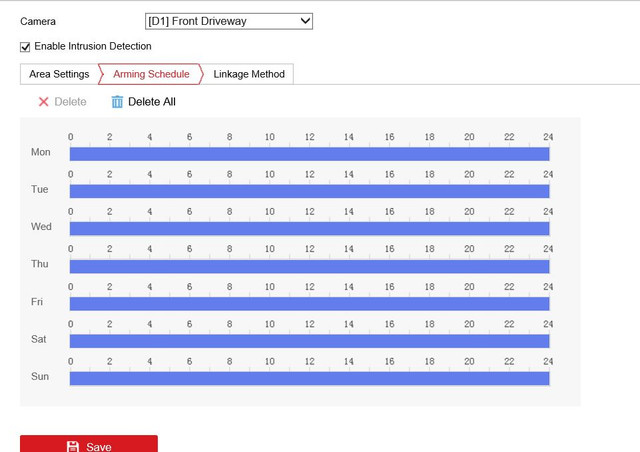Click the Wed day label

click(x=41, y=227)
